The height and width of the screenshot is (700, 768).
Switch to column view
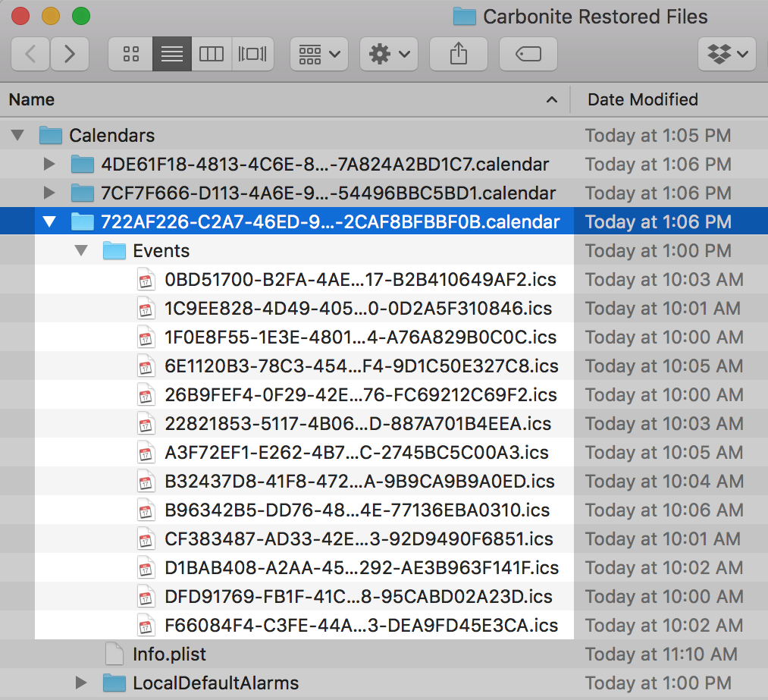[x=212, y=53]
